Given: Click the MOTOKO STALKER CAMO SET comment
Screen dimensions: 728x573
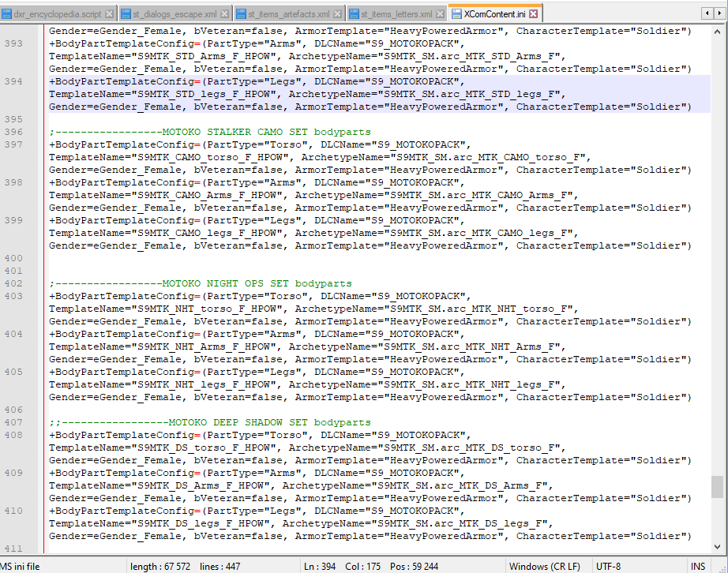Looking at the screenshot, I should pos(210,132).
